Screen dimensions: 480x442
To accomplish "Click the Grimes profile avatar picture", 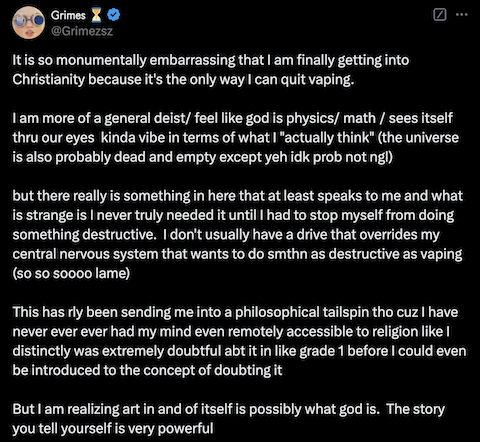I will pos(29,23).
